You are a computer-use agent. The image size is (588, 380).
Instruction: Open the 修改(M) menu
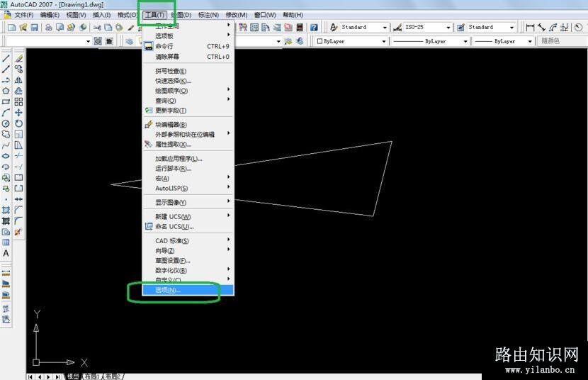point(236,15)
